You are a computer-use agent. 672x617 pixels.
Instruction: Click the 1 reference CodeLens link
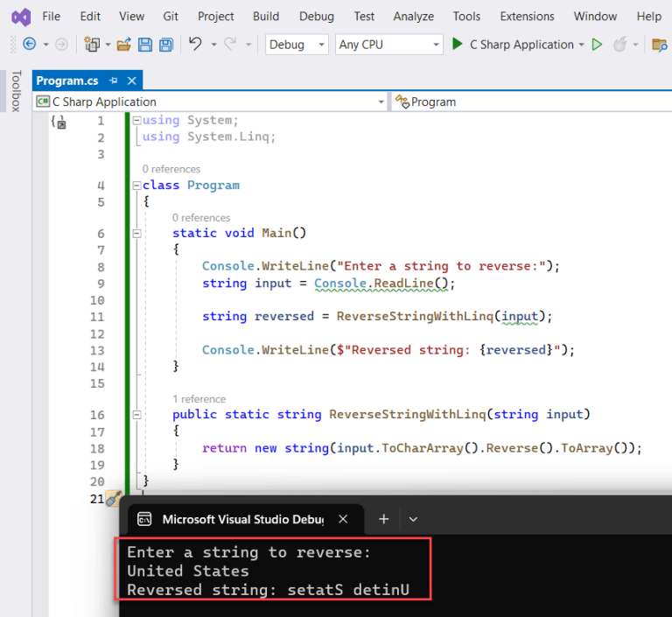(x=199, y=399)
